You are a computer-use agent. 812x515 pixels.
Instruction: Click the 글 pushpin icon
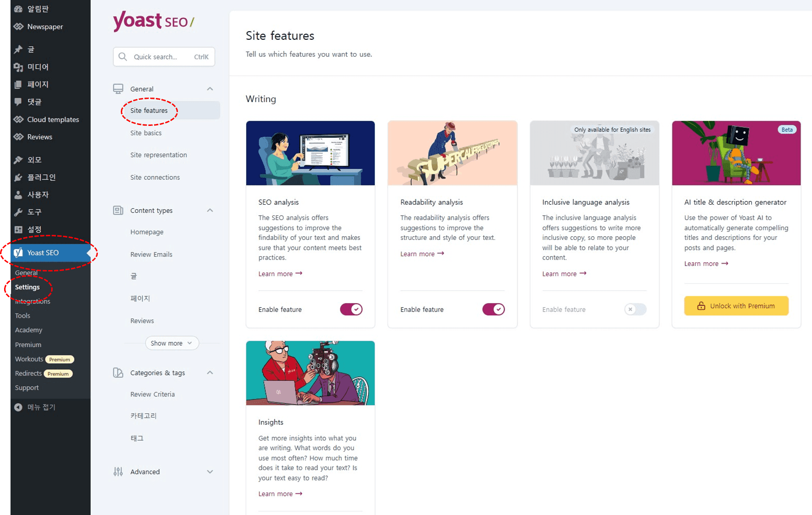[18, 49]
